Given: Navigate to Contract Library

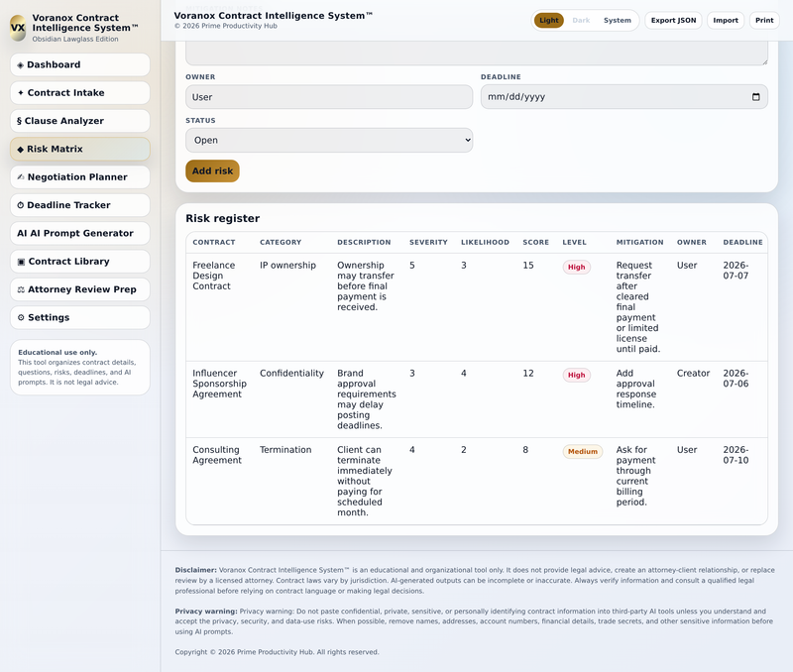Looking at the screenshot, I should point(80,262).
